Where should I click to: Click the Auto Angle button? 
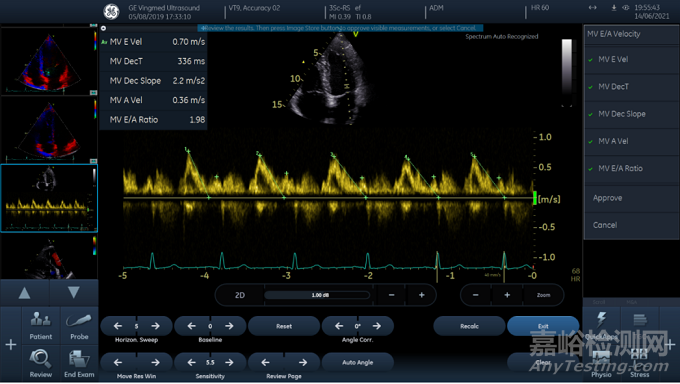[357, 362]
